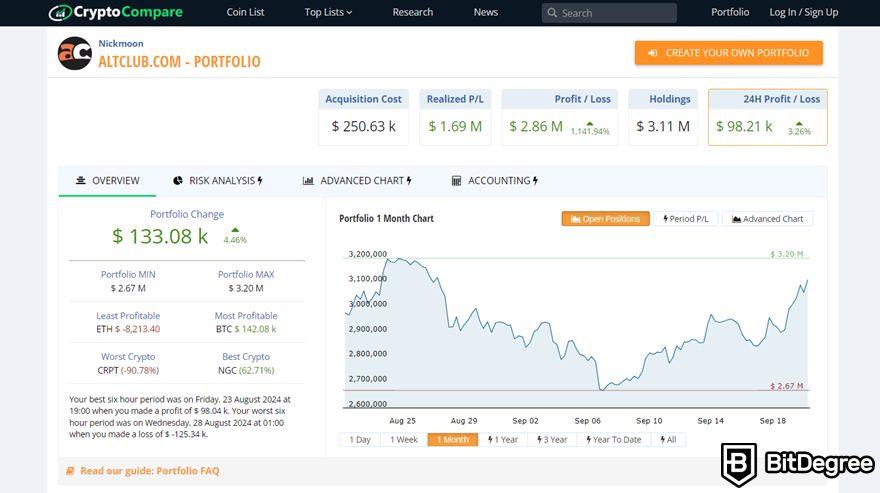Click the Portfolio MAX label
The image size is (880, 493).
coord(246,274)
